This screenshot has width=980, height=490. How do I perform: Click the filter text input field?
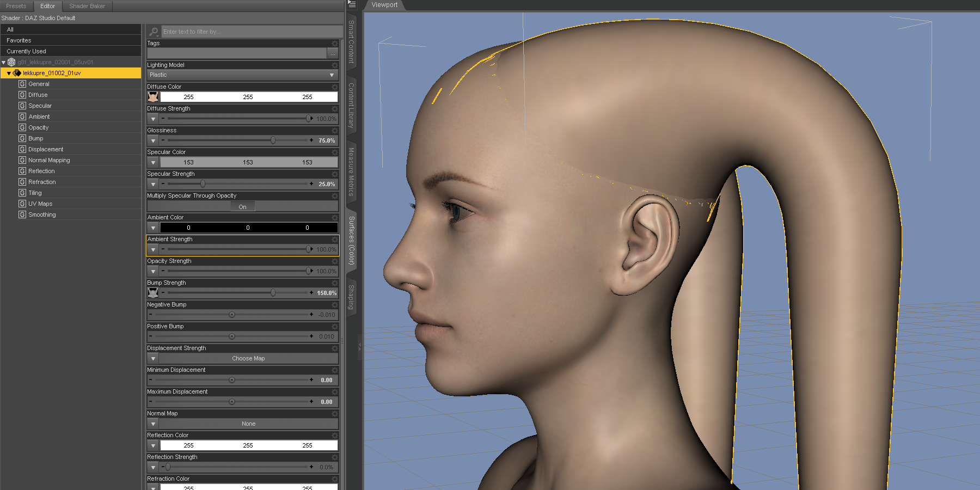[x=252, y=32]
